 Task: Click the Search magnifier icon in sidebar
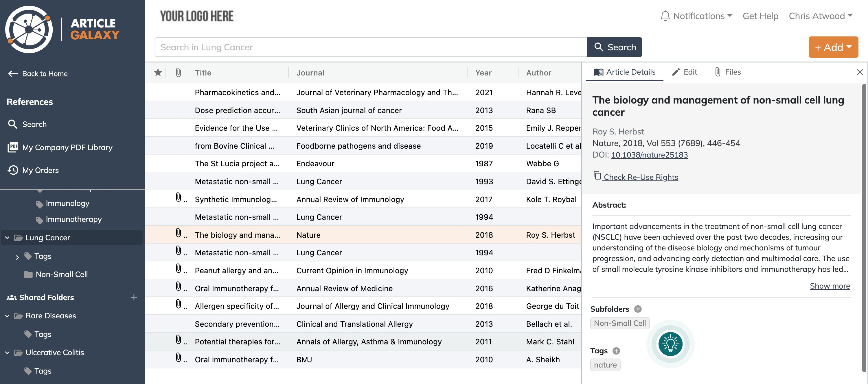pos(12,124)
